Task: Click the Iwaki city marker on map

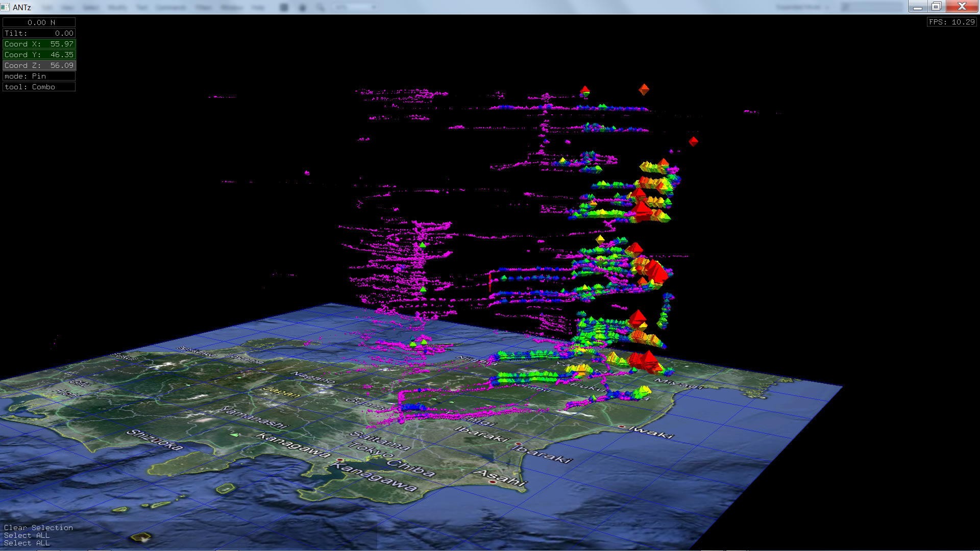Action: (621, 426)
